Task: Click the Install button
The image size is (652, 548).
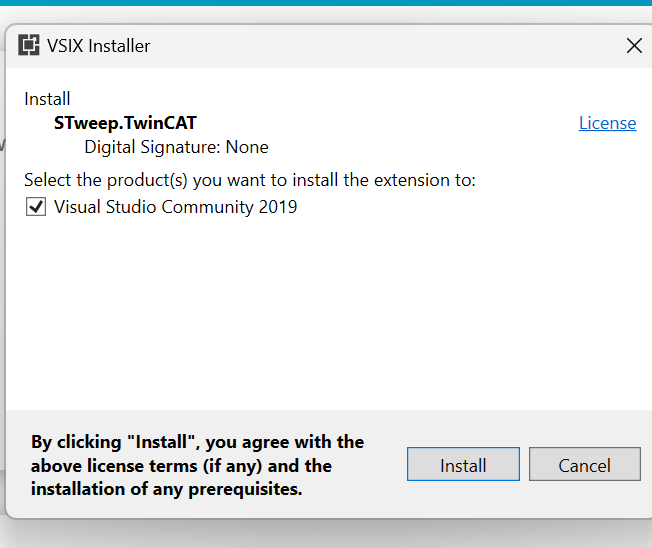Action: pos(463,464)
